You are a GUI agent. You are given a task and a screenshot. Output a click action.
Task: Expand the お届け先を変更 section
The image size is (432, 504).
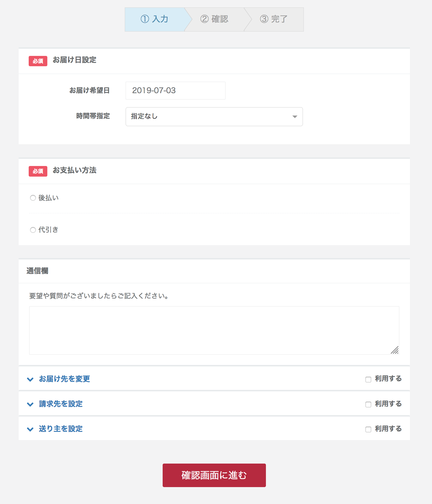point(65,379)
